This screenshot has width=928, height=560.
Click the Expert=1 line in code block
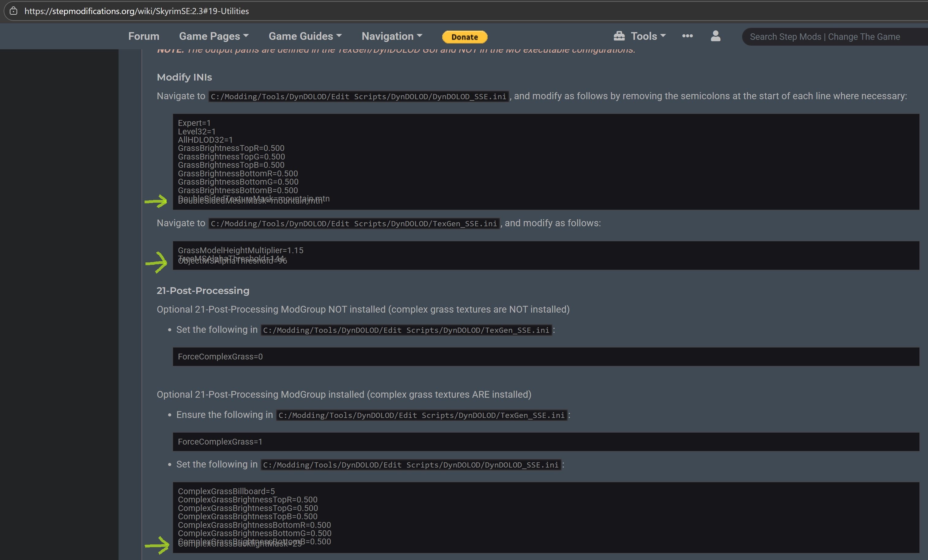(x=194, y=123)
